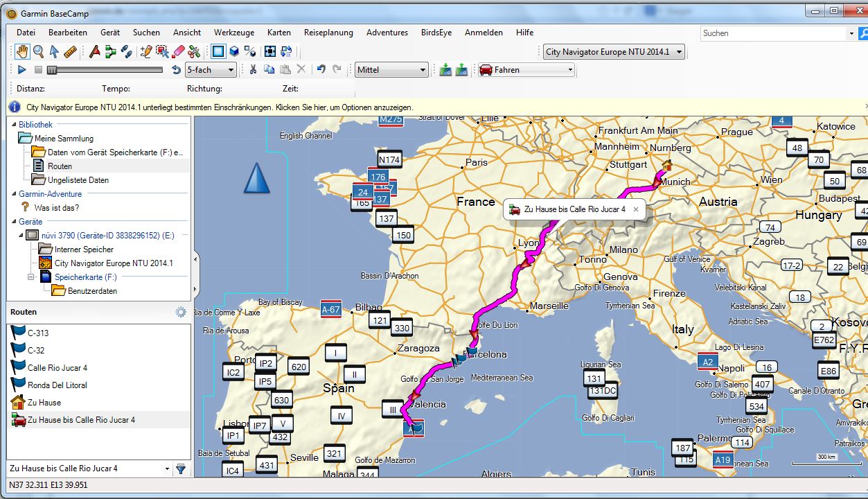Collapse the Bibliothek section
Image resolution: width=868 pixels, height=499 pixels.
click(14, 125)
